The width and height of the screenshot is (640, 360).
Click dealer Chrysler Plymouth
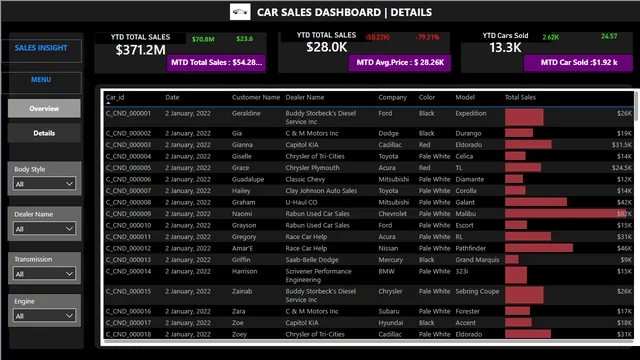tap(312, 167)
